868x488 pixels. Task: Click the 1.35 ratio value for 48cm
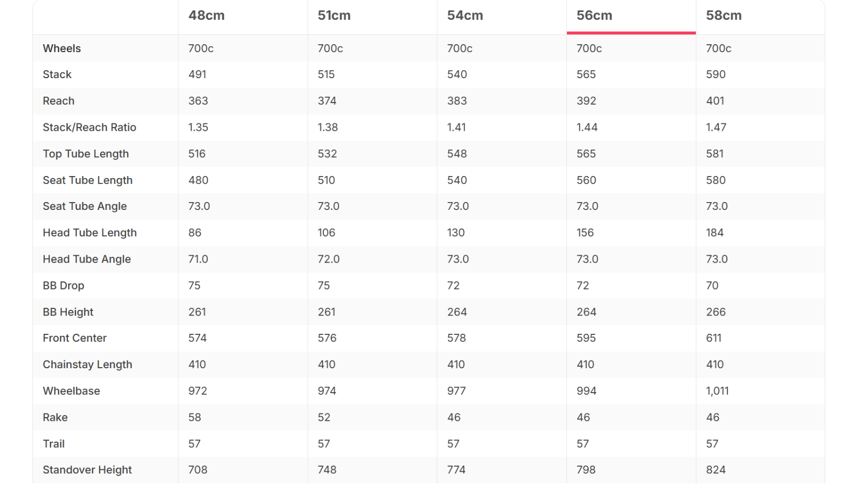(x=198, y=128)
